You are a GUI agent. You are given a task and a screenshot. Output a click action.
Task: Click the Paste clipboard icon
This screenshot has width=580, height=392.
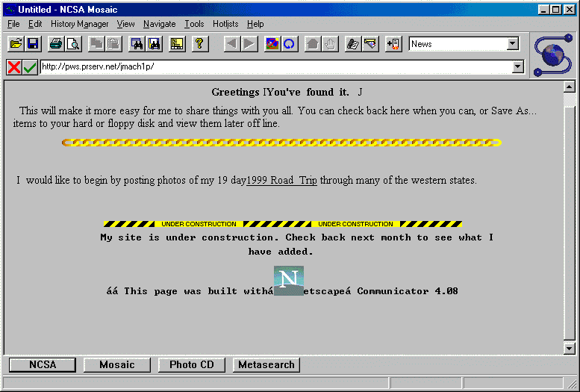click(114, 44)
